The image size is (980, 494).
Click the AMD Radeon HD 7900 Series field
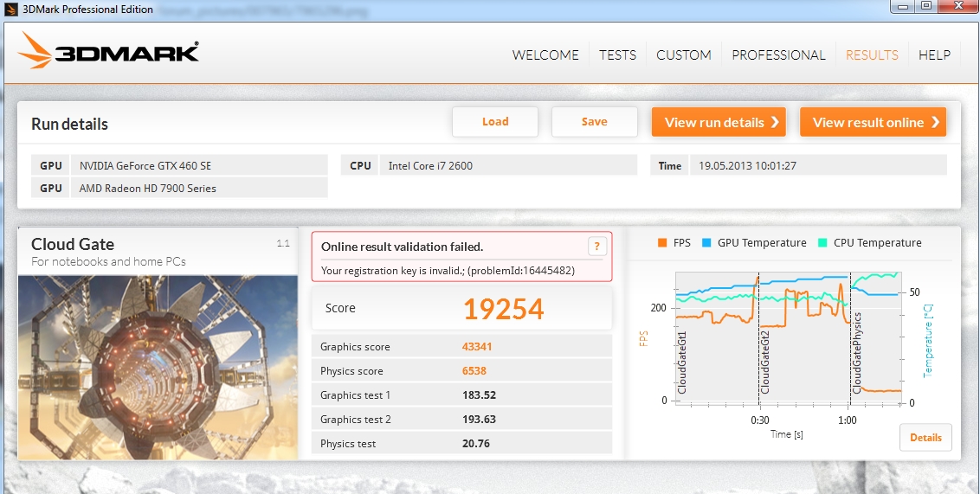coord(199,188)
